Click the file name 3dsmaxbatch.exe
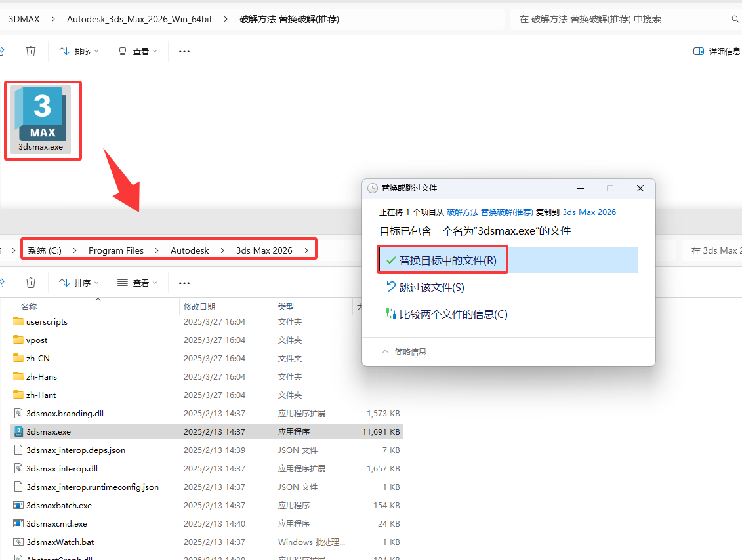 point(59,505)
